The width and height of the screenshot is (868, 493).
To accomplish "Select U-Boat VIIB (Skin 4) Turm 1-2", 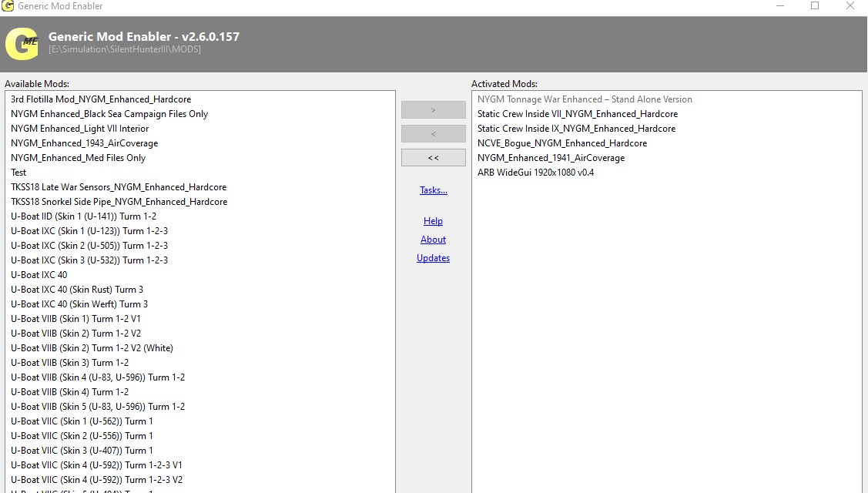I will 70,392.
